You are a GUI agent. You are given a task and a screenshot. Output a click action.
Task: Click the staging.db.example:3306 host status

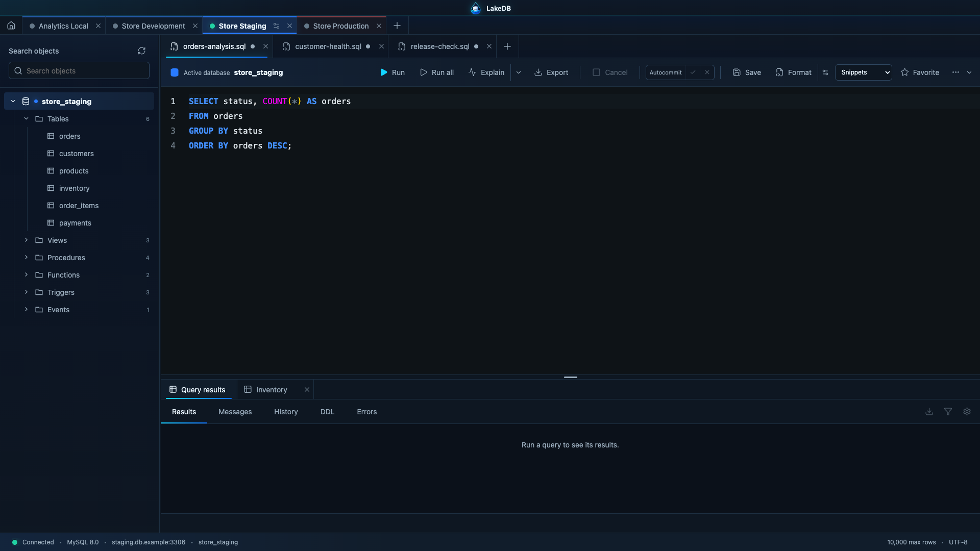click(149, 542)
